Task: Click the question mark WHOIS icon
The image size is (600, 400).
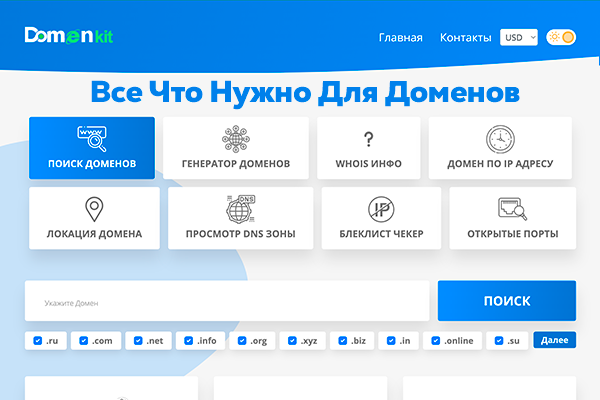Action: coord(368,139)
